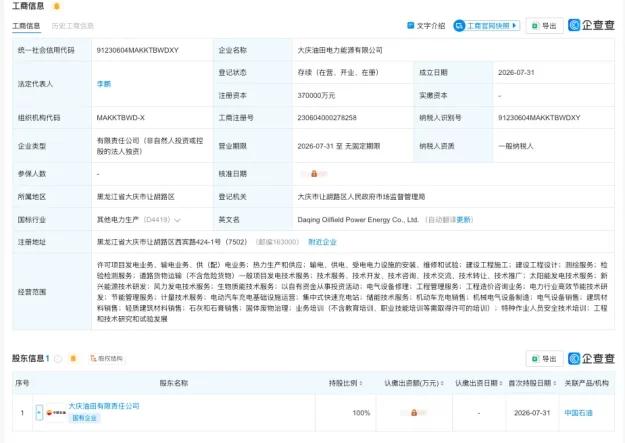Image resolution: width=625 pixels, height=443 pixels.
Task: Select the 成立日期 value 2026-07-31
Action: pyautogui.click(x=516, y=73)
